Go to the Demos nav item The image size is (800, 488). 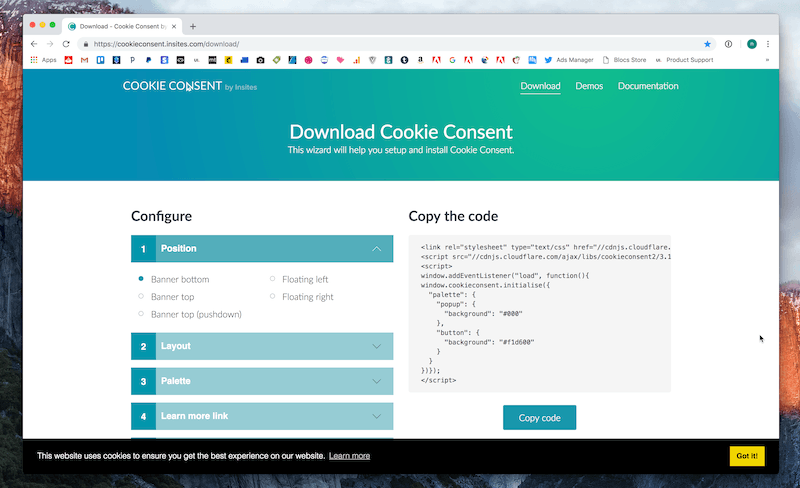[589, 86]
